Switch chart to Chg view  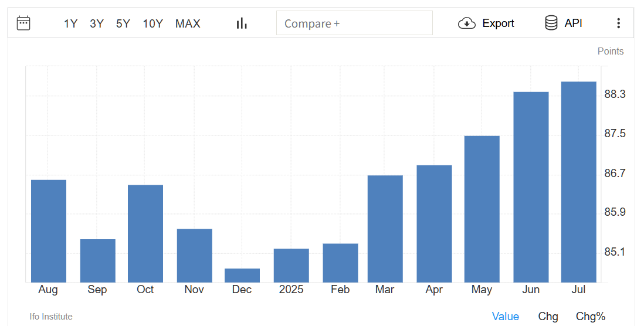click(548, 317)
